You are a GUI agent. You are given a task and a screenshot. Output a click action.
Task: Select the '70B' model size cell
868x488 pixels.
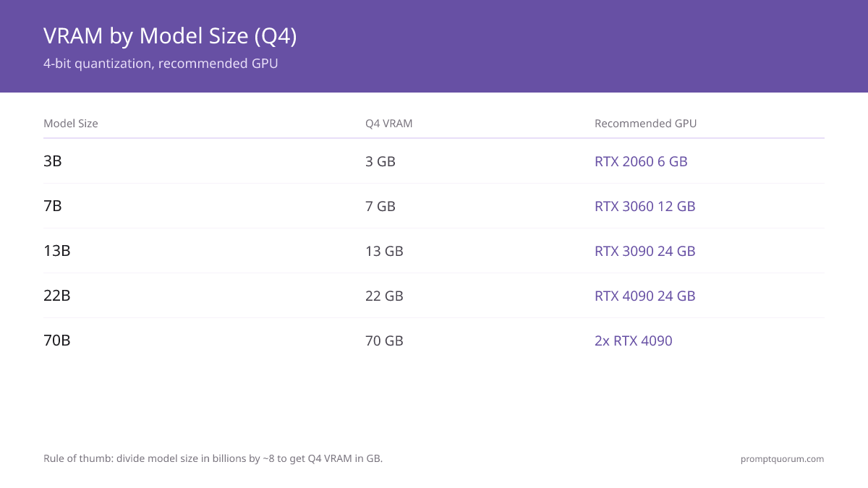click(x=57, y=341)
